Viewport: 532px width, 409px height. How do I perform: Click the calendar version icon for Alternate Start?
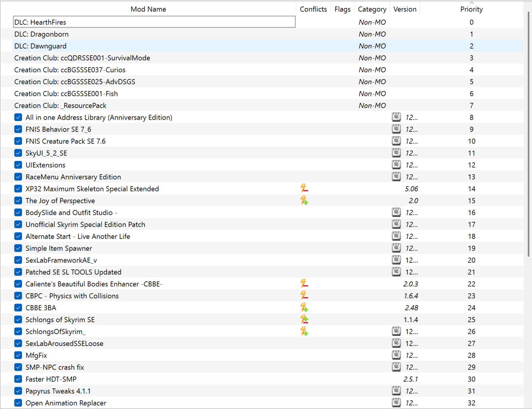point(396,236)
